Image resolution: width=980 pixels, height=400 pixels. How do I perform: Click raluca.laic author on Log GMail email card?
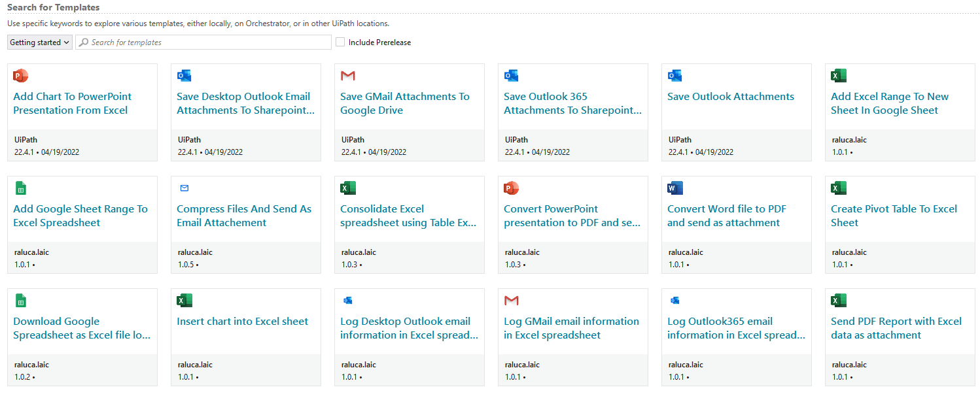(x=522, y=365)
